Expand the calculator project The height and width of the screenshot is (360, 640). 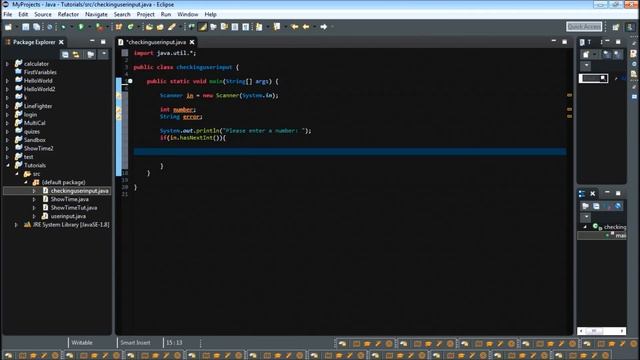click(7, 64)
